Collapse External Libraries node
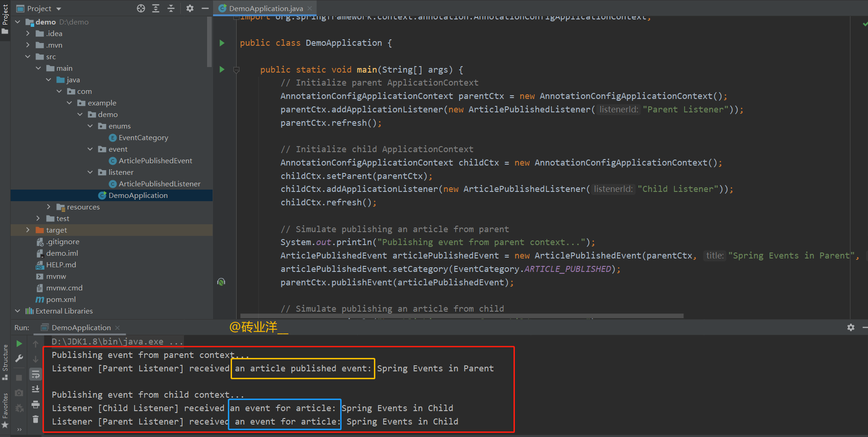The height and width of the screenshot is (437, 868). click(x=18, y=311)
